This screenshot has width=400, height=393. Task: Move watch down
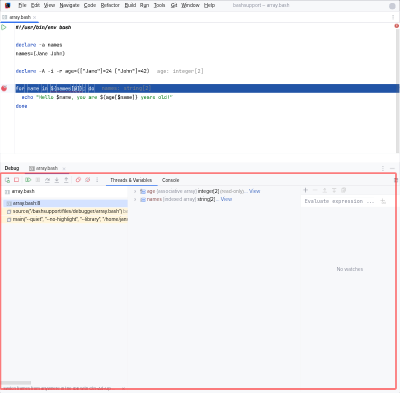pyautogui.click(x=334, y=190)
